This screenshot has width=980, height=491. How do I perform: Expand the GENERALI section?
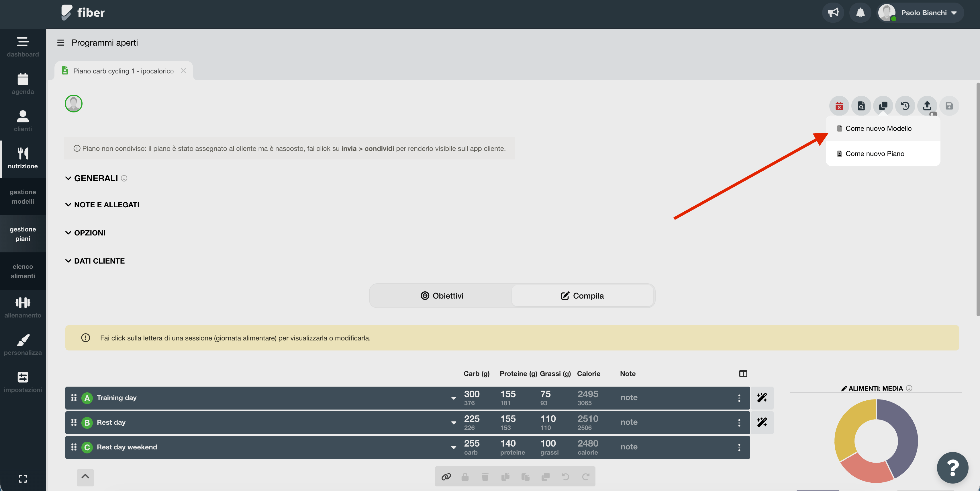click(91, 178)
